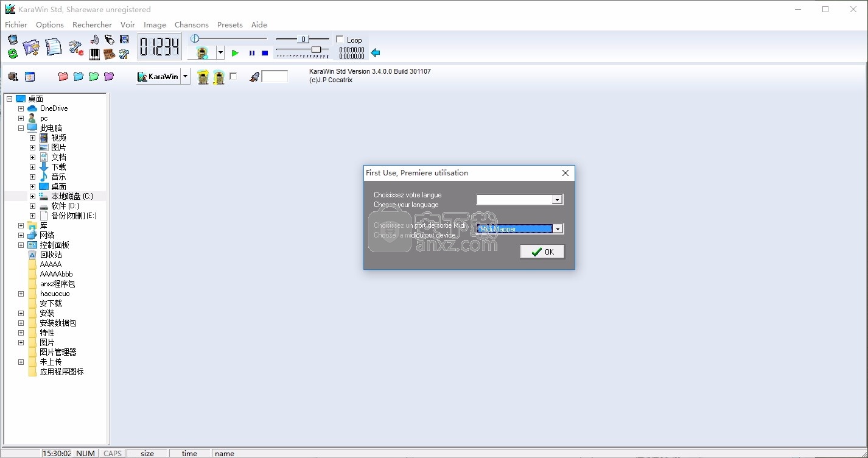Expand the OneDrive tree node
The height and width of the screenshot is (458, 868).
tap(21, 108)
